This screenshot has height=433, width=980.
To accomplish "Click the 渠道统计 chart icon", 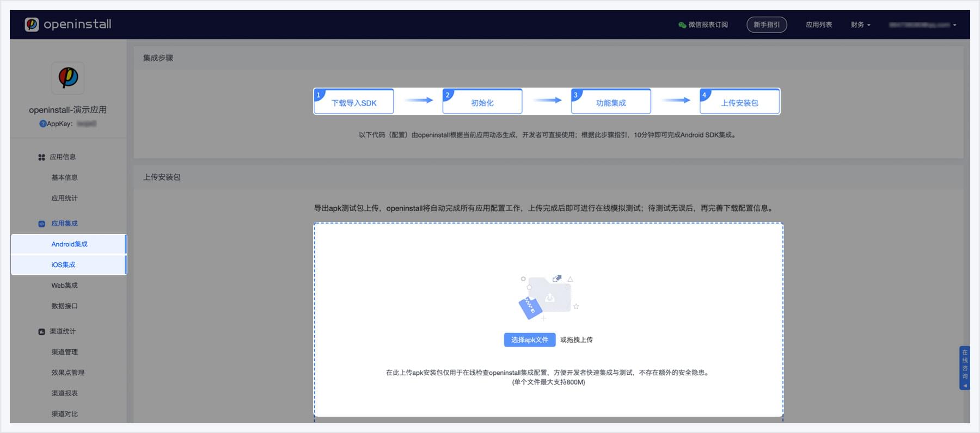I will [41, 332].
